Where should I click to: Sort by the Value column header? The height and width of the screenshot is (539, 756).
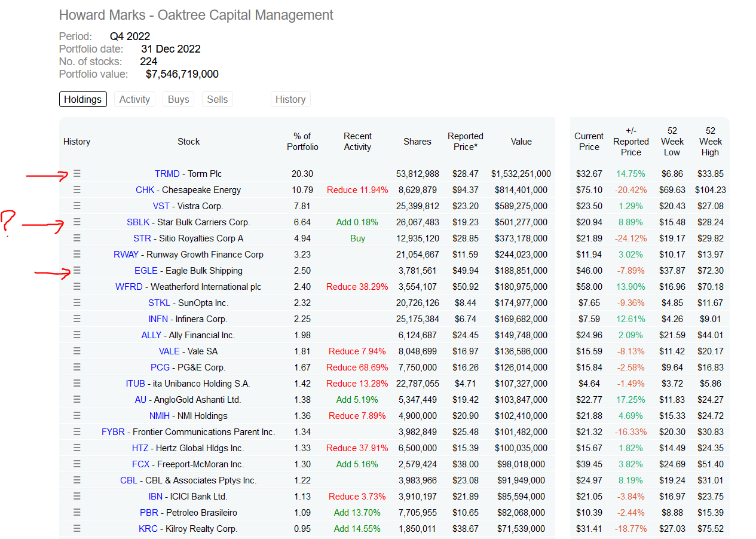tap(521, 142)
